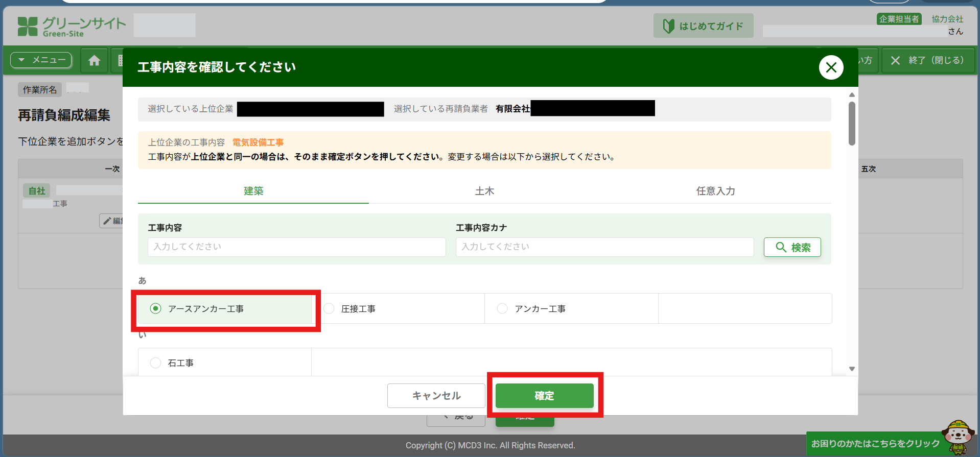Click the mascot help character icon

(958, 437)
